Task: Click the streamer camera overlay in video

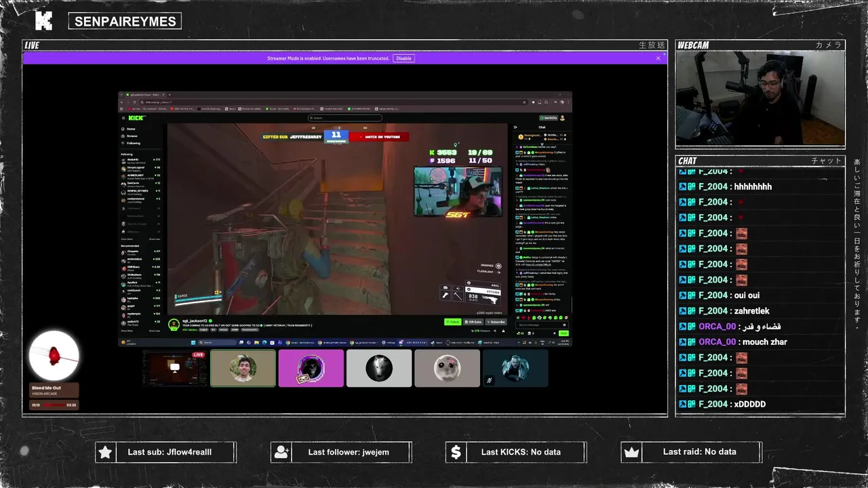Action: click(458, 192)
